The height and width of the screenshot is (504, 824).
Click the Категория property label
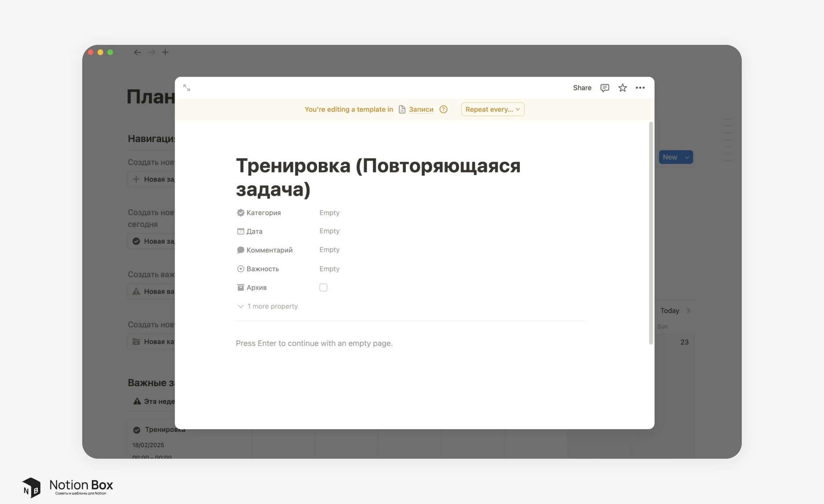[x=263, y=213]
